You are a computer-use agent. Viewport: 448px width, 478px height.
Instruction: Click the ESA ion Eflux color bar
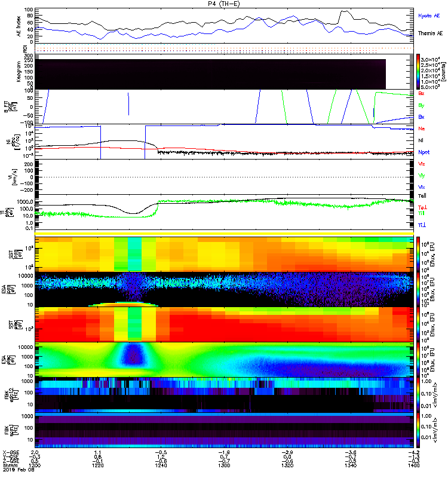418,290
